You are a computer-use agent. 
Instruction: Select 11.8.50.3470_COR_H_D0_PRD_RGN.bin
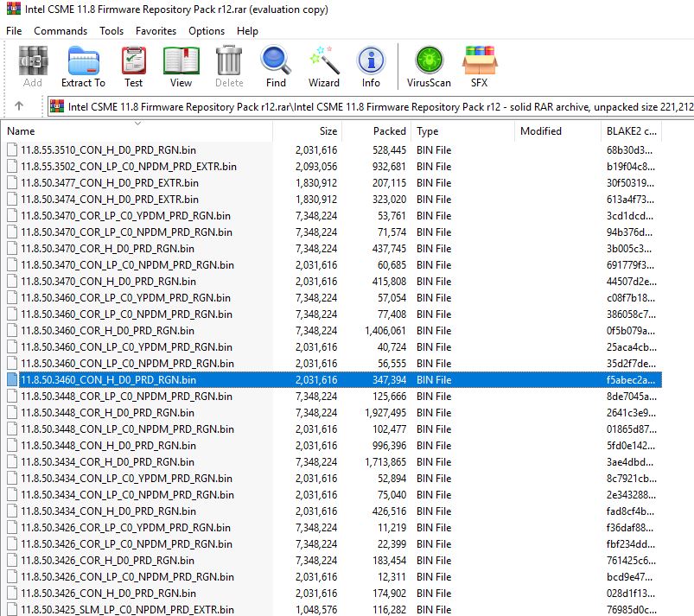pyautogui.click(x=107, y=248)
